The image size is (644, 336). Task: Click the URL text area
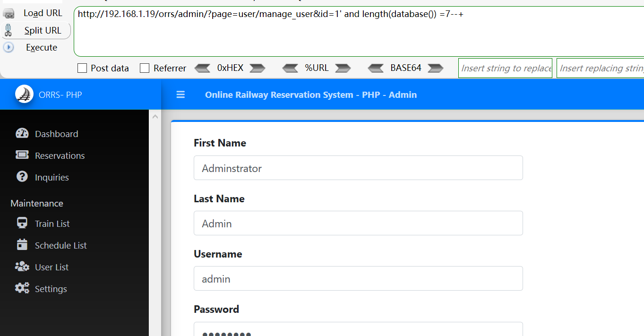[359, 32]
